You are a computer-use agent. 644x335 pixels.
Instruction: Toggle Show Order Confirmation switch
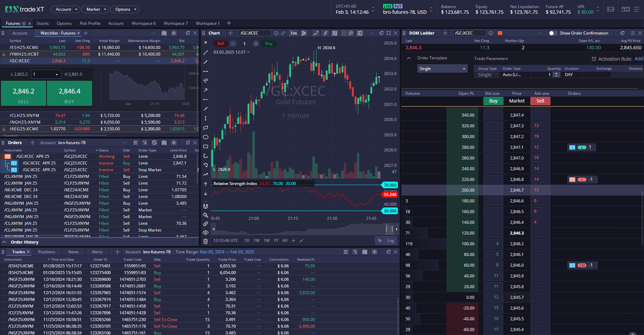tap(552, 33)
